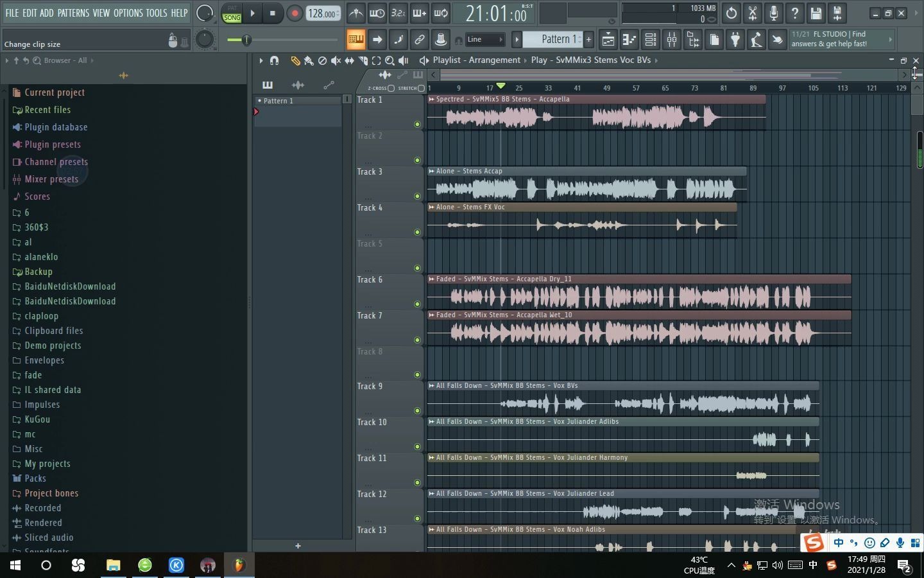Image resolution: width=924 pixels, height=578 pixels.
Task: Open the Browser - All options arrow
Action: tap(92, 60)
